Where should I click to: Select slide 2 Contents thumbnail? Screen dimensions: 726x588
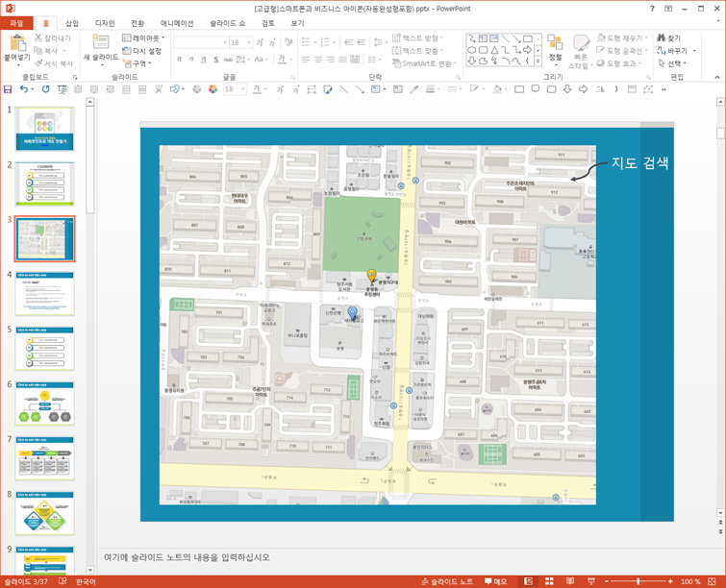[x=45, y=184]
